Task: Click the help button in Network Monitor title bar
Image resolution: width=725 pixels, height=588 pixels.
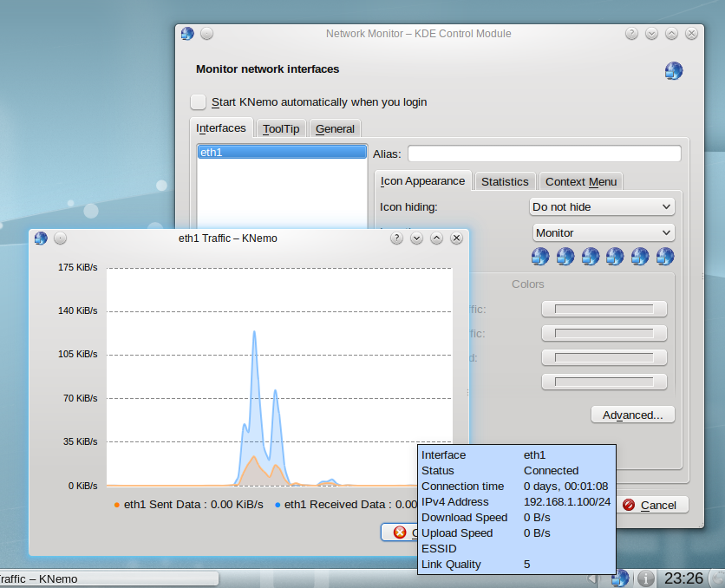Action: point(633,34)
